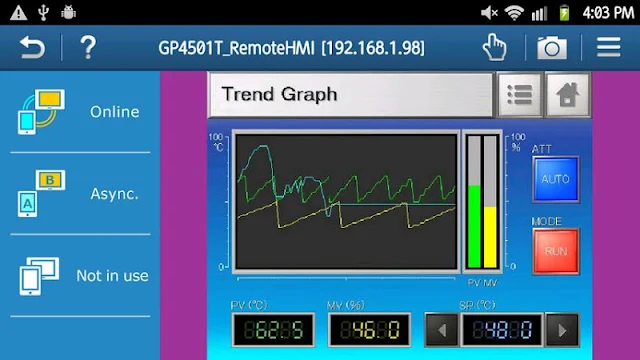Tap the MV percent numeric display
Viewport: 640px width, 360px height.
click(x=369, y=330)
